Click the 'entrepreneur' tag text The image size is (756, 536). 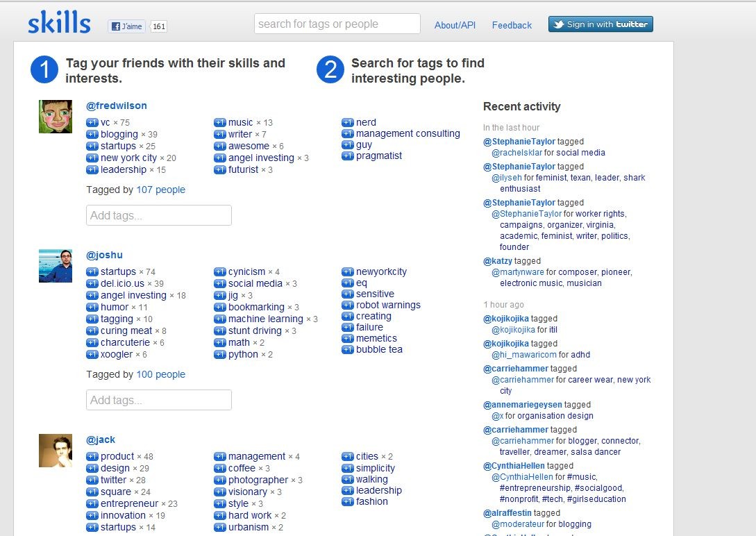click(x=129, y=503)
